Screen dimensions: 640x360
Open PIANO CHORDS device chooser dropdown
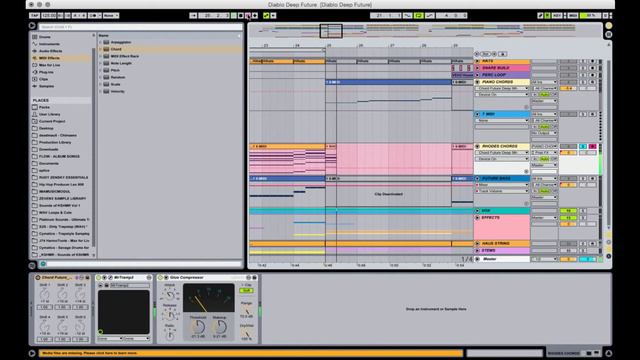click(x=502, y=88)
